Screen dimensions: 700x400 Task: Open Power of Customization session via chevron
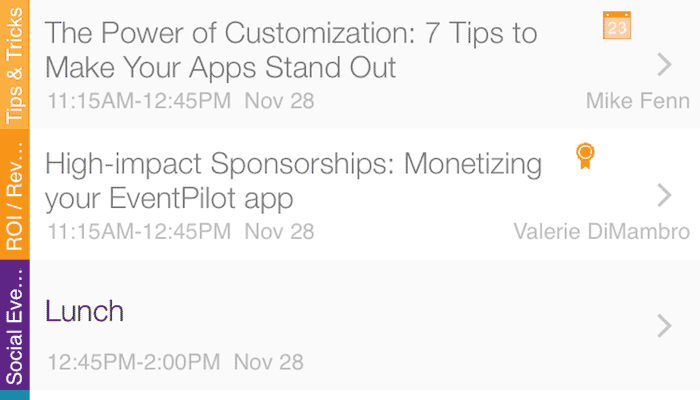point(664,64)
